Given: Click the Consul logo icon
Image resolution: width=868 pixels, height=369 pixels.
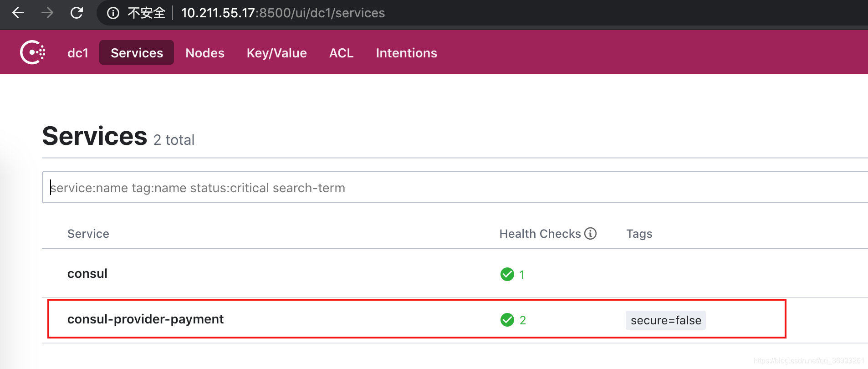Looking at the screenshot, I should click(x=32, y=52).
